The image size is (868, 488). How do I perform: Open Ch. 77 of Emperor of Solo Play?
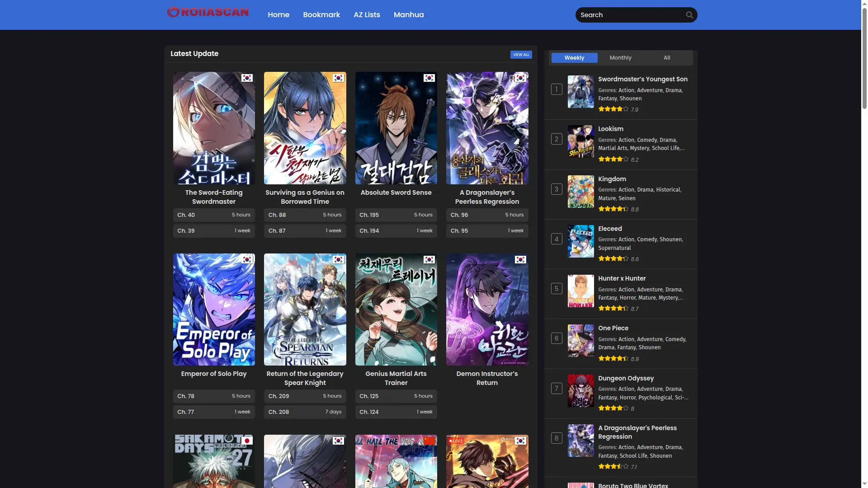click(214, 412)
